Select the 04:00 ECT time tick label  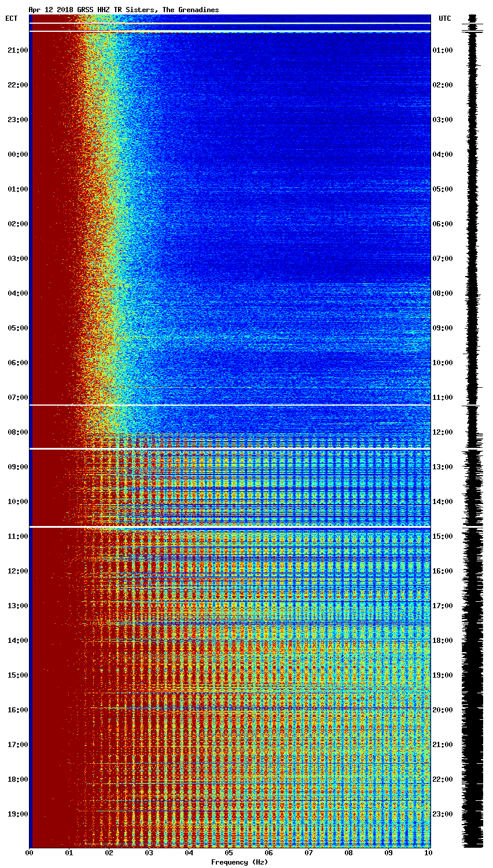pos(17,293)
